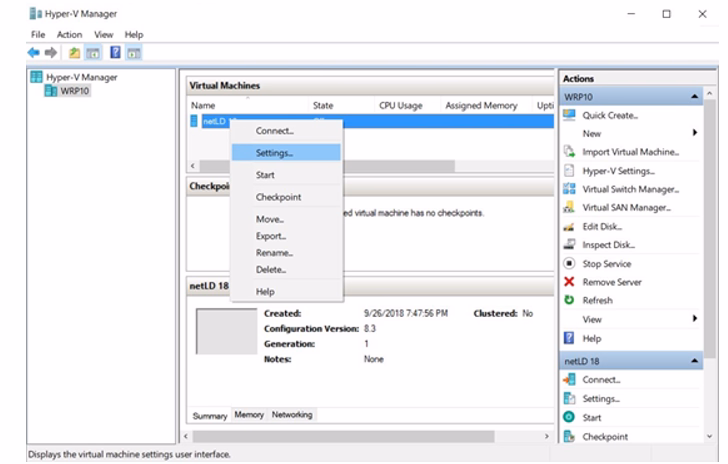Click the Inspect Disk icon

tap(569, 244)
